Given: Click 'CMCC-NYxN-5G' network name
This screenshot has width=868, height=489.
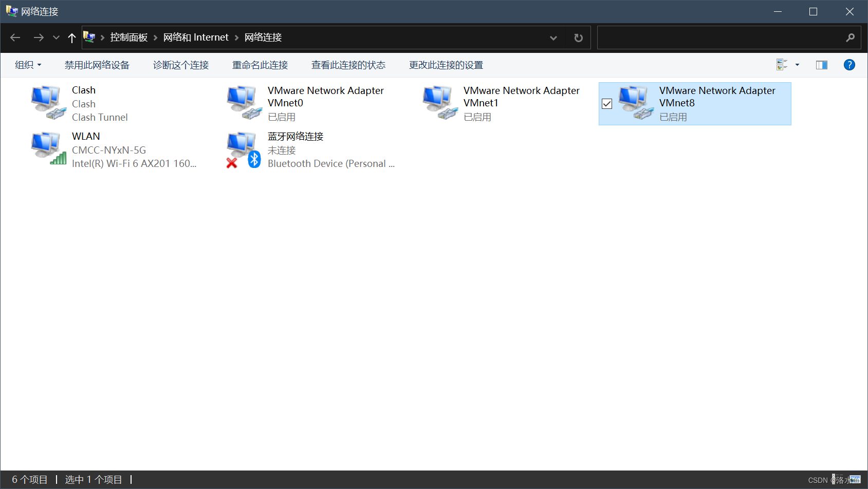Looking at the screenshot, I should (x=109, y=150).
